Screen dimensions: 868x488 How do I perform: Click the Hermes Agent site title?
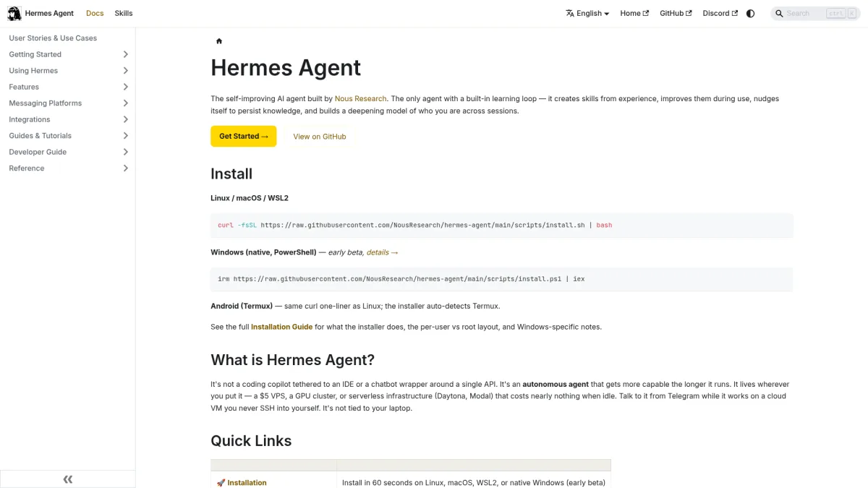(x=49, y=13)
